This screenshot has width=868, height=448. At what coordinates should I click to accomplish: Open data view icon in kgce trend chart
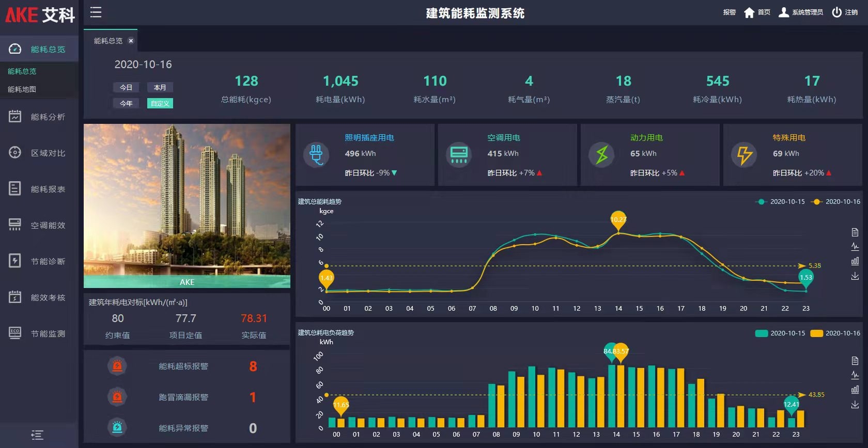tap(855, 232)
